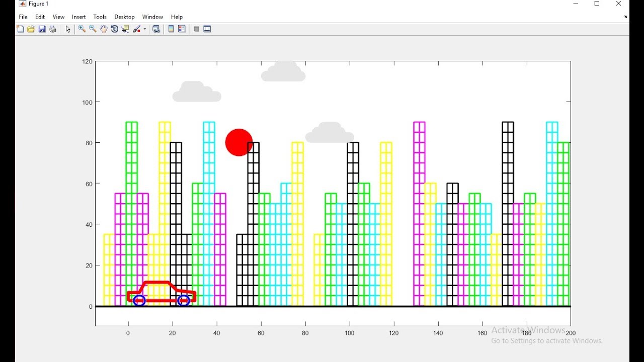
Task: Select the Rotate 3D tool
Action: pyautogui.click(x=115, y=29)
